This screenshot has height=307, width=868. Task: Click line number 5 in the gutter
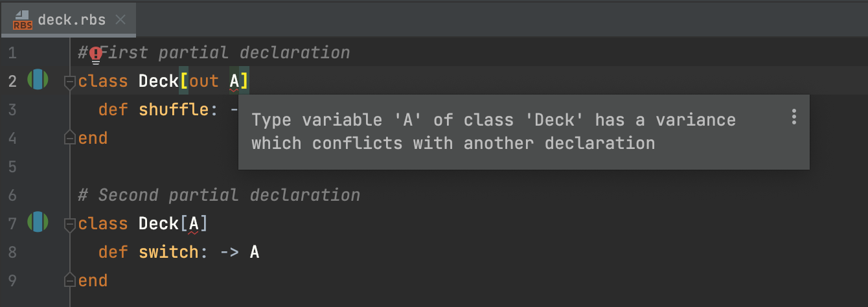point(13,166)
